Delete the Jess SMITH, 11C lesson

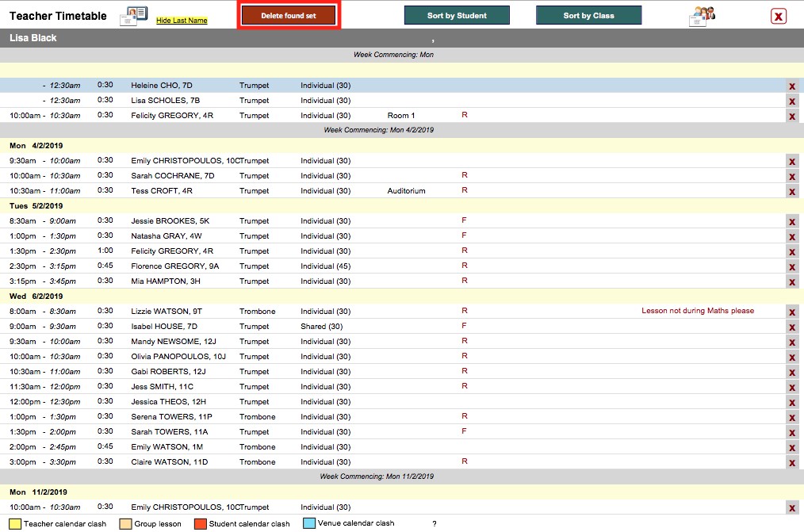[792, 388]
